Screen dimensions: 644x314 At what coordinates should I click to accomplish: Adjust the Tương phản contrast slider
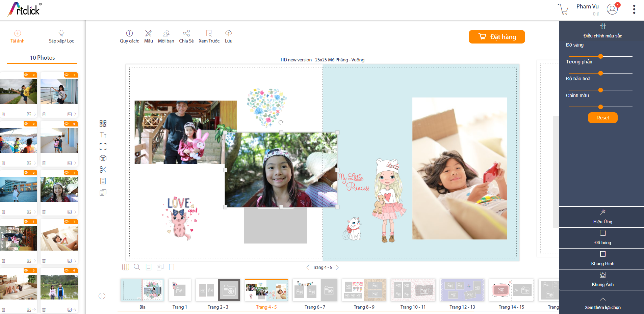pos(600,73)
